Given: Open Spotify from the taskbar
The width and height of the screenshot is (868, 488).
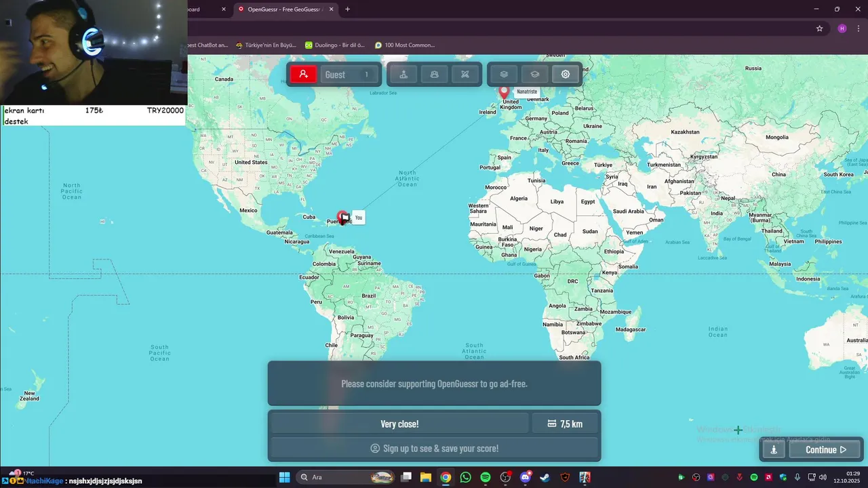Looking at the screenshot, I should click(486, 477).
